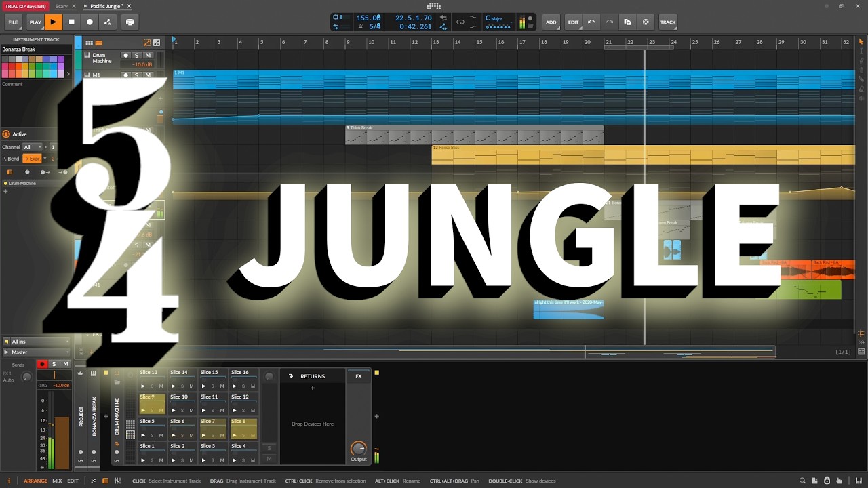Click the delete icon in toolbar

click(x=646, y=22)
